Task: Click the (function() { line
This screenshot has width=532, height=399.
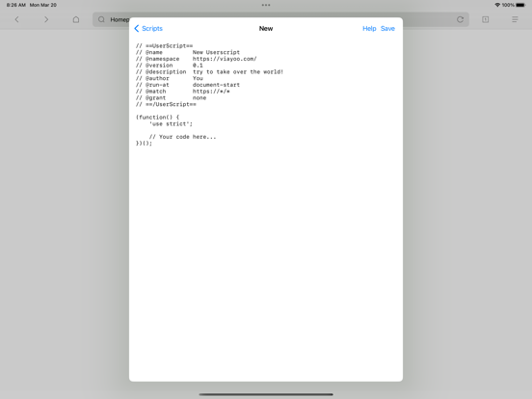Action: click(157, 118)
